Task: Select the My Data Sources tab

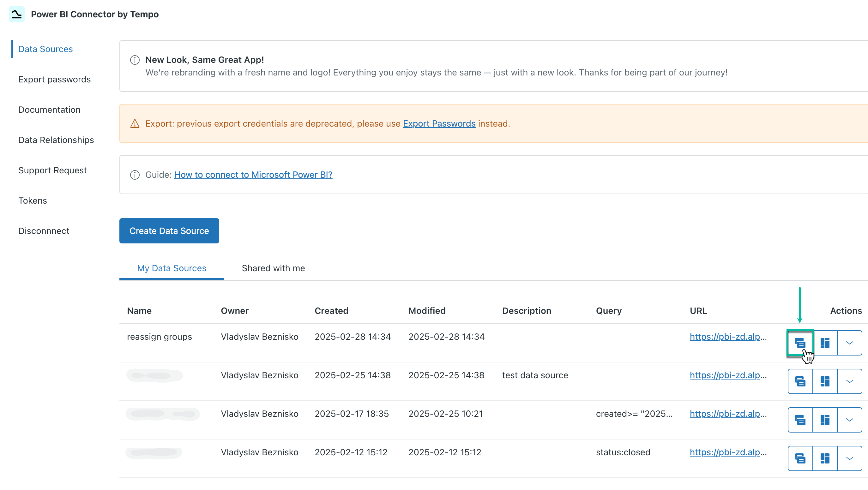Action: coord(172,268)
